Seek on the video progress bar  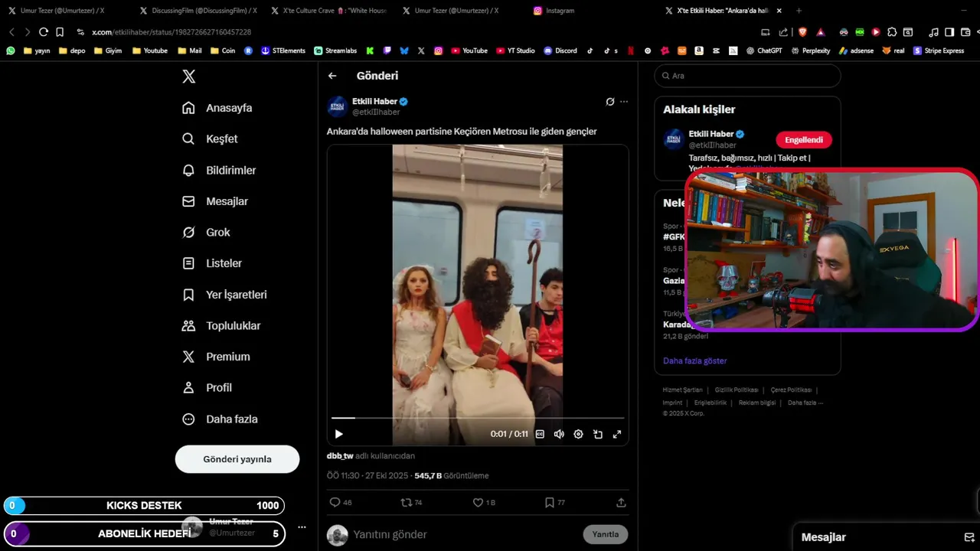point(478,418)
